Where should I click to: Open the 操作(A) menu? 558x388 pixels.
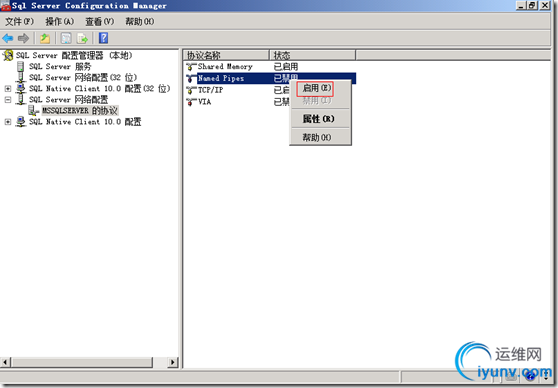59,22
